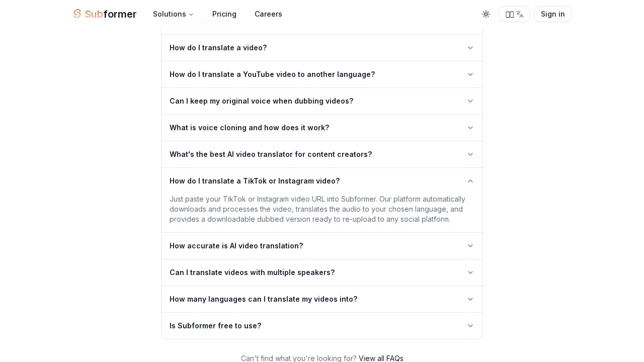Click the chevron next to 'Is Subformer free to use?'
Viewport: 644px width, 362px height.
pos(470,326)
